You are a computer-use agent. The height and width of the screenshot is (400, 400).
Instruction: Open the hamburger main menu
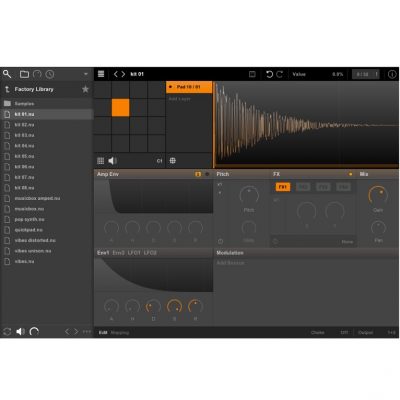(101, 74)
